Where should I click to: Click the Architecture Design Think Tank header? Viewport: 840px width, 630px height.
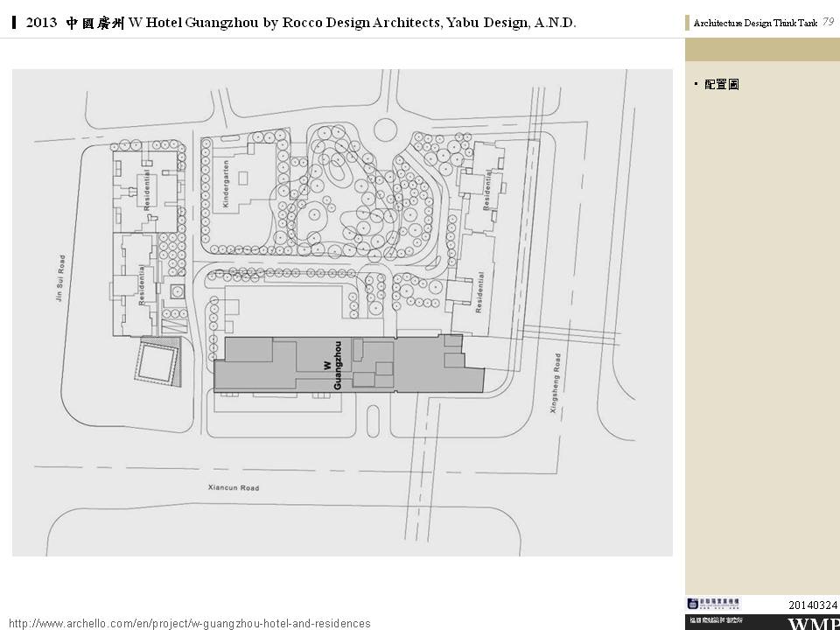[754, 24]
